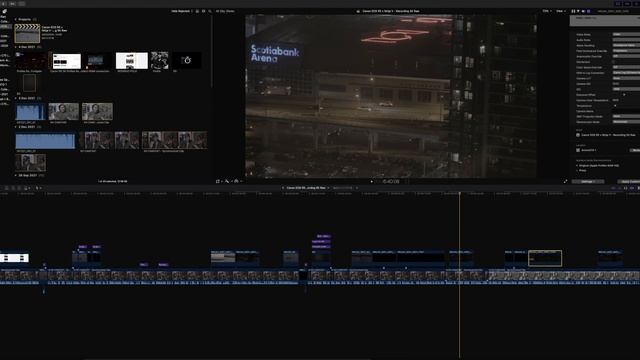Viewport: 640px width, 360px height.
Task: Go back in timeline history
Action: pos(283,188)
